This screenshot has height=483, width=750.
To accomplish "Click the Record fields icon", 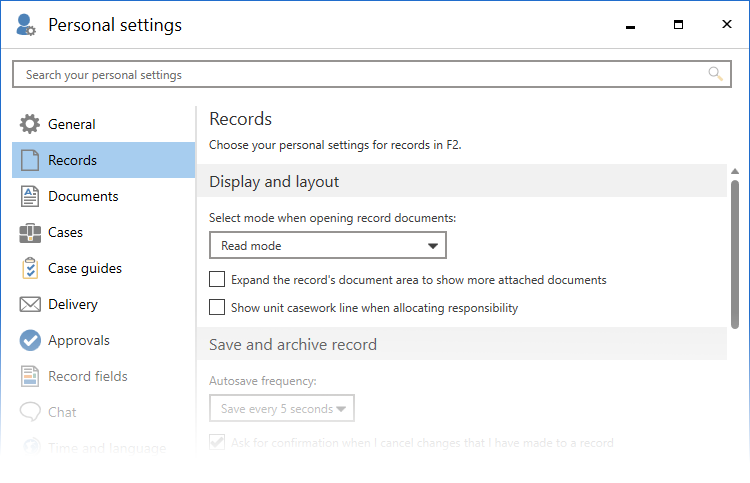I will [30, 377].
